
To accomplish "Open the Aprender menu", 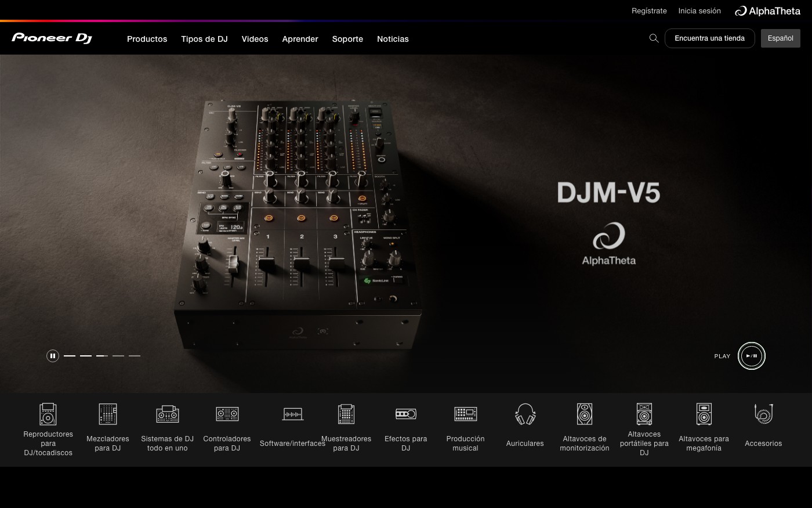I will tap(300, 39).
